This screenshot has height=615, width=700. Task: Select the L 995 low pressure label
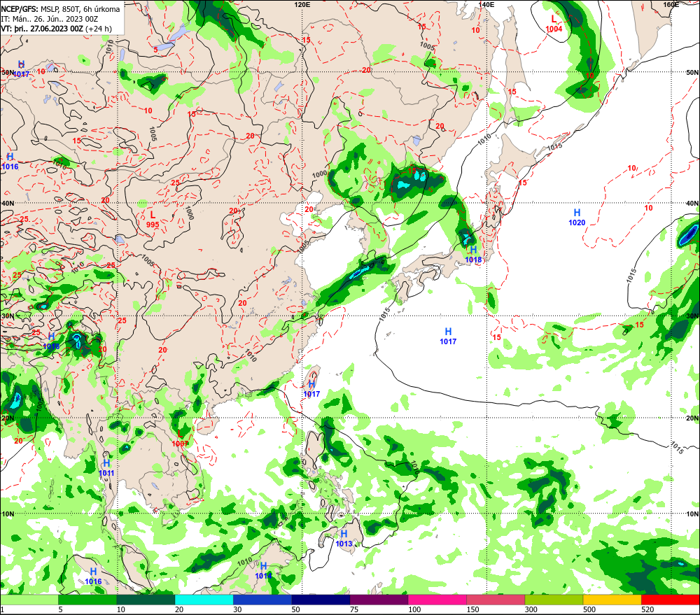pyautogui.click(x=153, y=220)
